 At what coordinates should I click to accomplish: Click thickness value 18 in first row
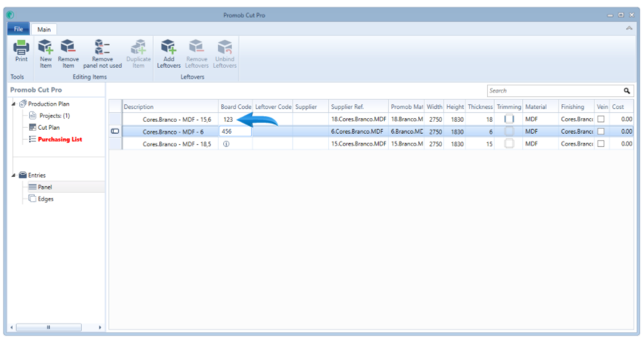pos(489,119)
